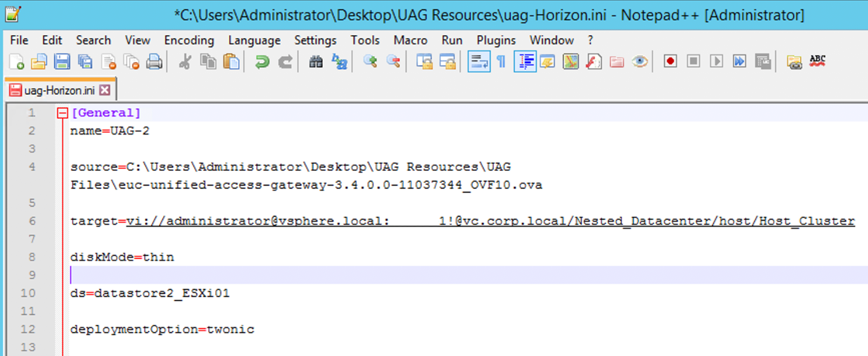Open the Document Map icon
The width and height of the screenshot is (868, 356).
click(x=570, y=61)
